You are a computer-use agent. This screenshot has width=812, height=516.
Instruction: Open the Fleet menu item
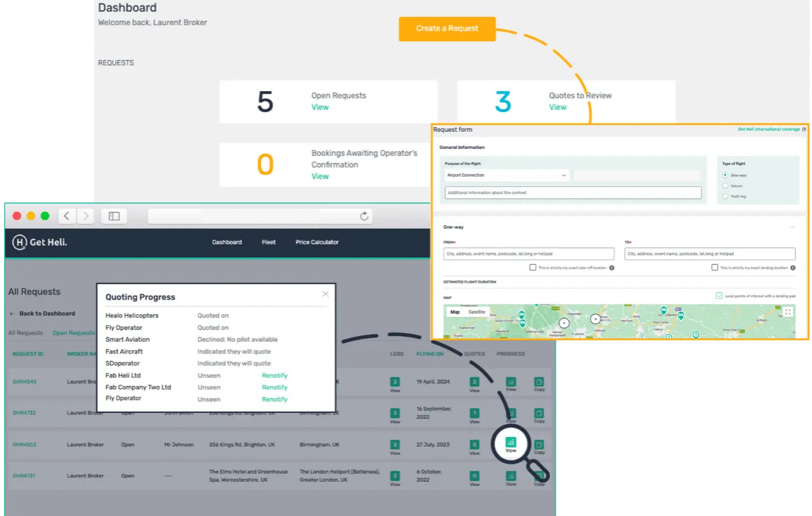(269, 243)
